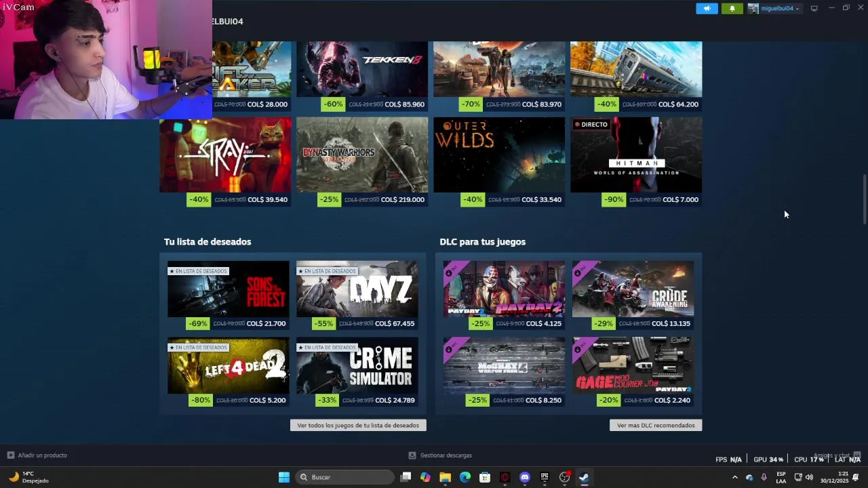Open Discord from the taskbar
The height and width of the screenshot is (488, 868).
click(x=524, y=477)
